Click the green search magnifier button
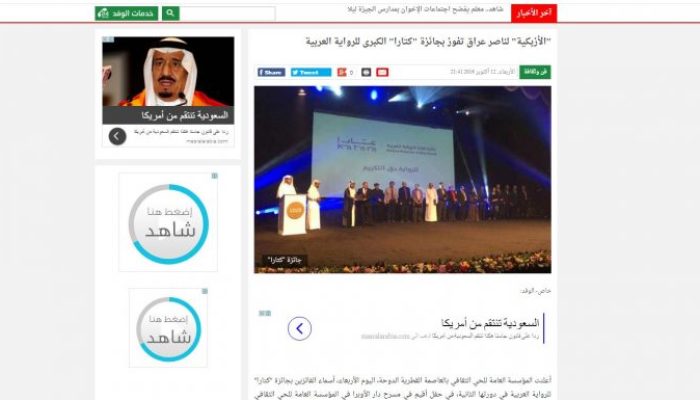The width and height of the screenshot is (700, 400). pyautogui.click(x=171, y=13)
